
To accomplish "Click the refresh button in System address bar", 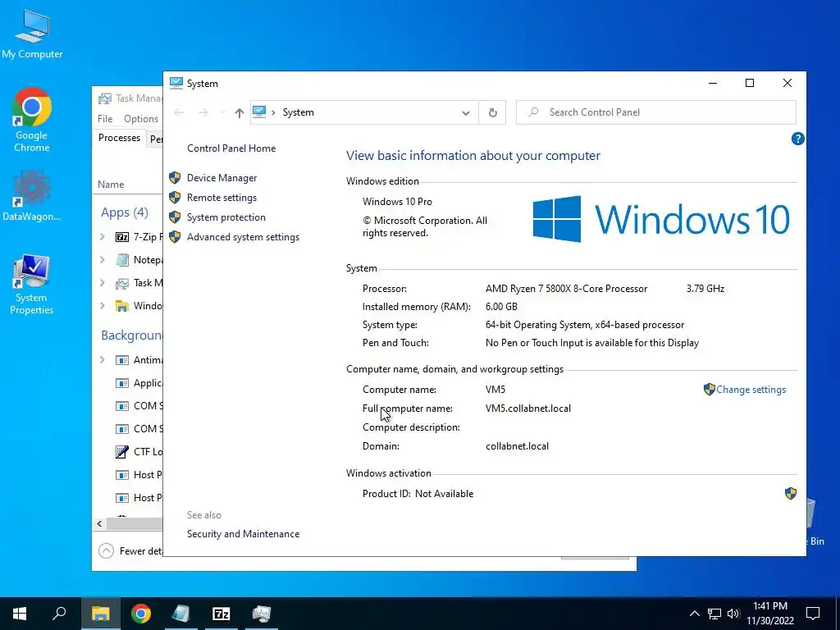I will tap(492, 112).
